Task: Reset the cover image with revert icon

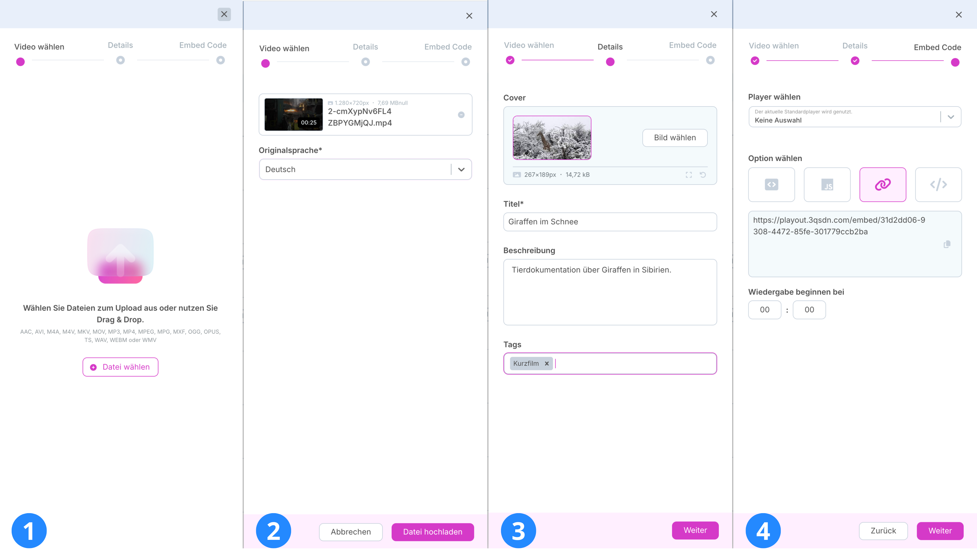Action: [703, 175]
